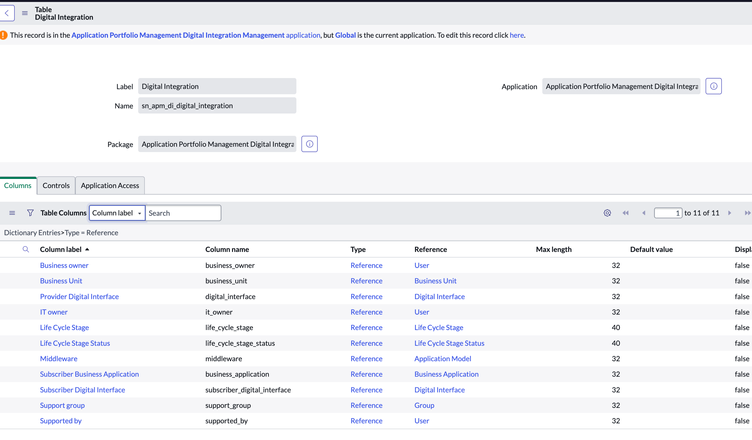Switch to the Controls tab
752x440 pixels.
(56, 186)
